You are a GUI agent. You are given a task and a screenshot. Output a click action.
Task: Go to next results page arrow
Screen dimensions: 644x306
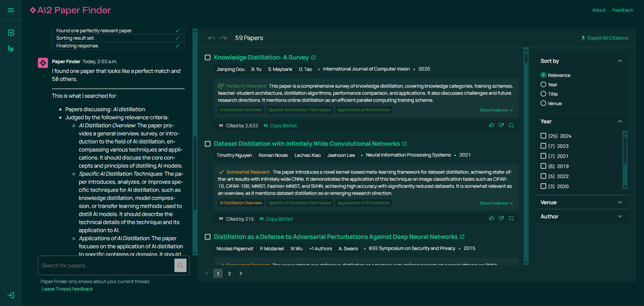[x=241, y=273]
